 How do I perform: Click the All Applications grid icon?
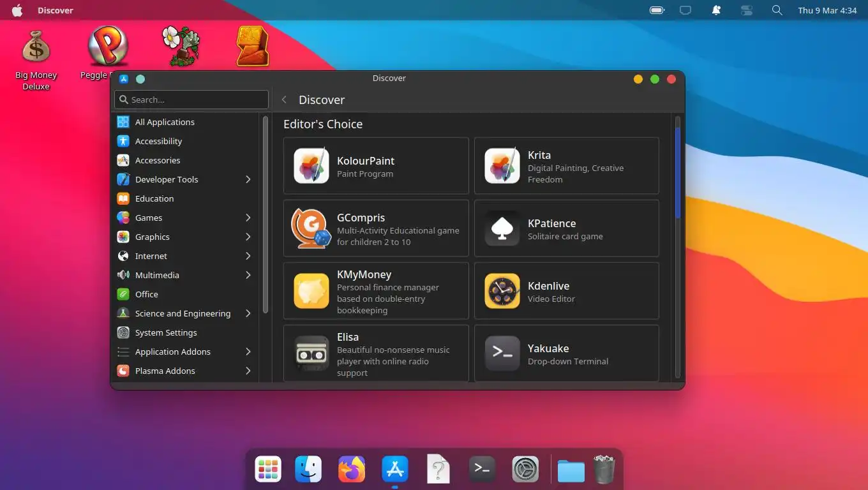123,122
